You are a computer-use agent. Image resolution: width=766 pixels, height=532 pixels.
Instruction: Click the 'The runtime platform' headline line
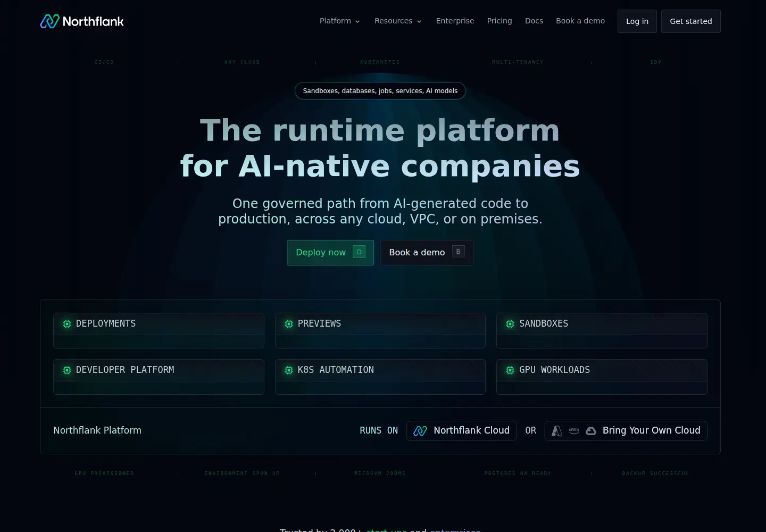click(x=380, y=130)
